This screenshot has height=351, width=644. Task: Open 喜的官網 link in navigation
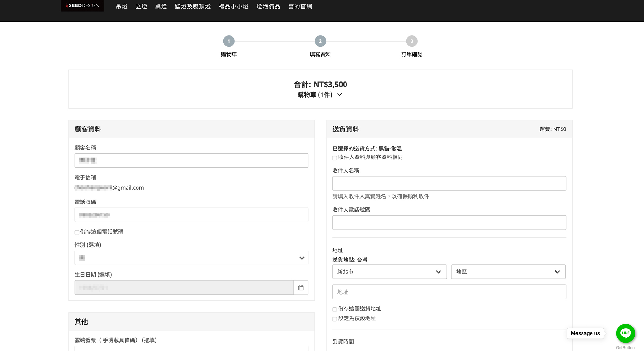[x=300, y=6]
